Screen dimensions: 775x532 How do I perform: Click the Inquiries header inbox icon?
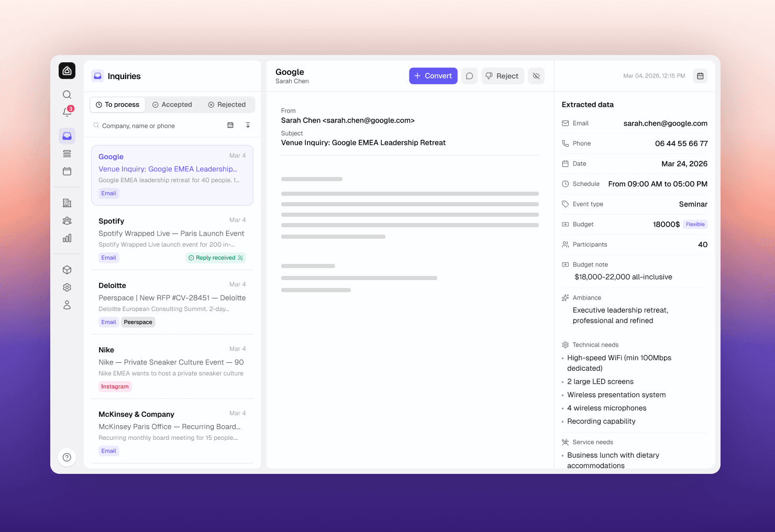tap(98, 76)
